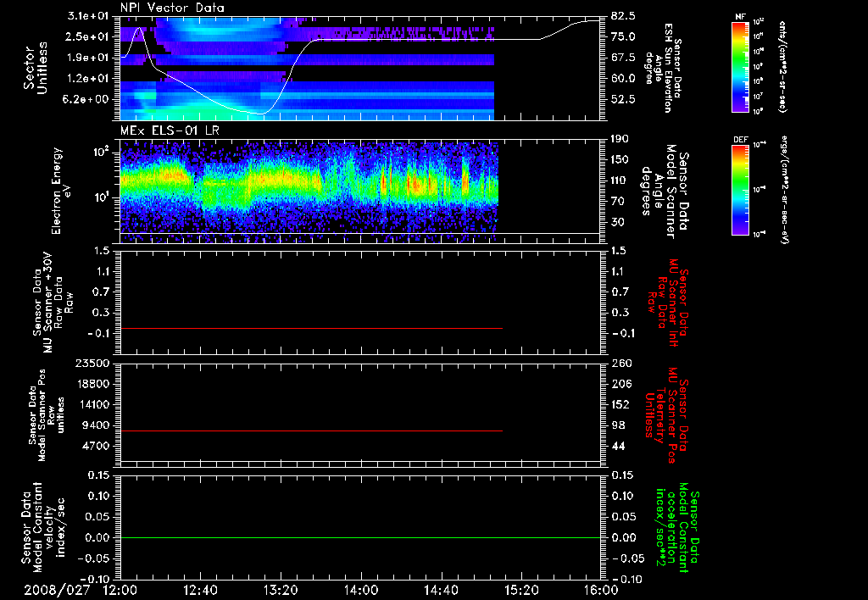Click the "12:00" time tick label

(120, 590)
